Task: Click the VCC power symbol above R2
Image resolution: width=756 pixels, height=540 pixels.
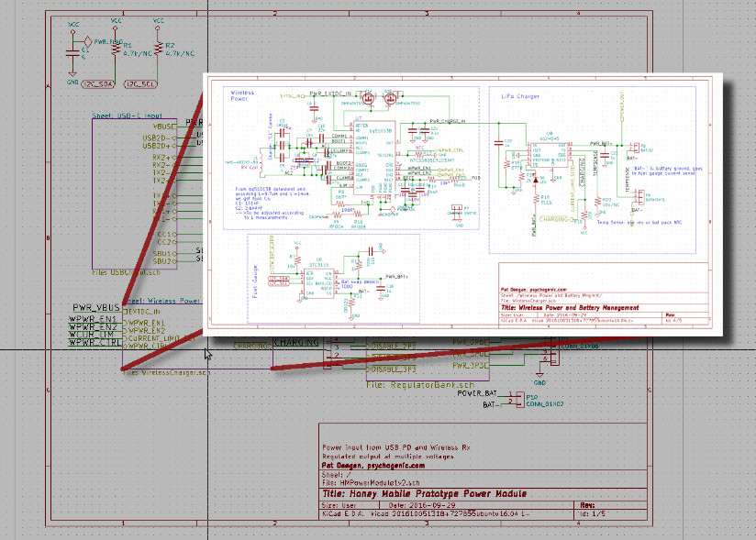Action: (x=158, y=24)
